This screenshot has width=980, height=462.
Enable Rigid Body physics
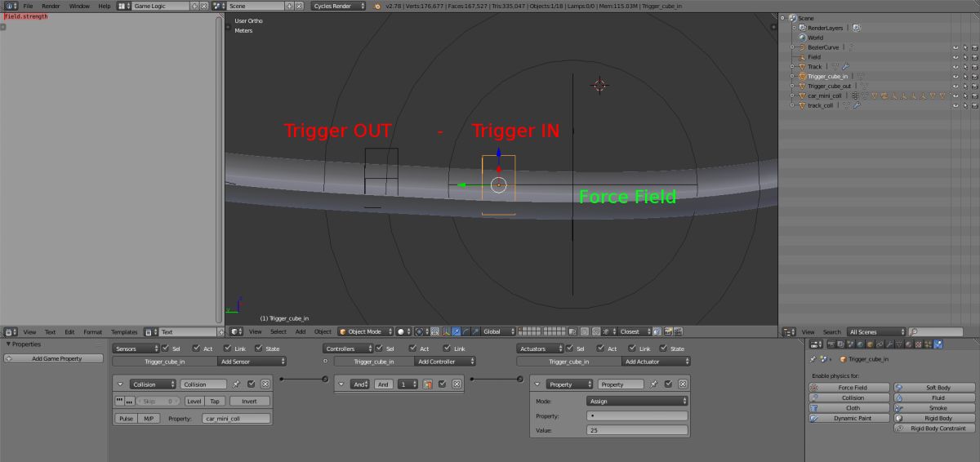[933, 418]
